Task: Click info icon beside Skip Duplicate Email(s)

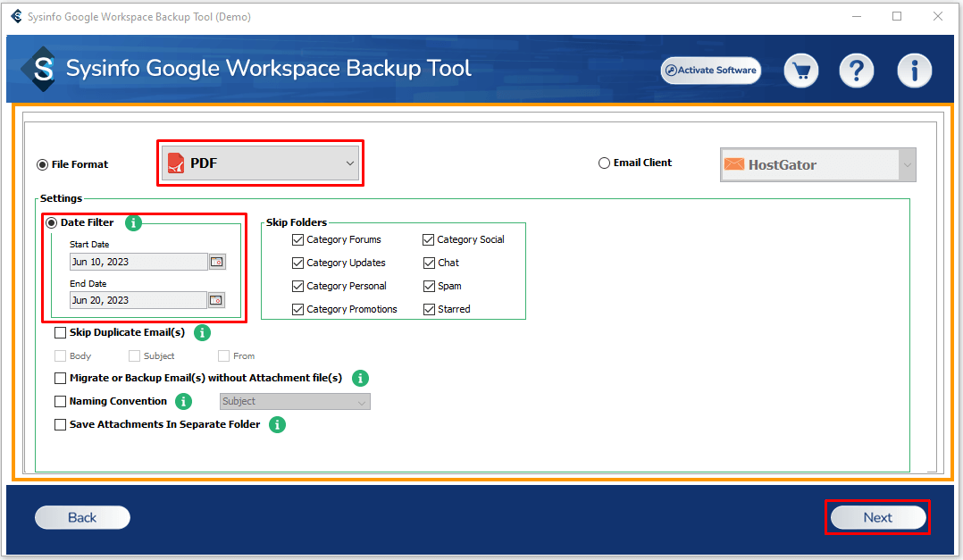Action: (202, 333)
